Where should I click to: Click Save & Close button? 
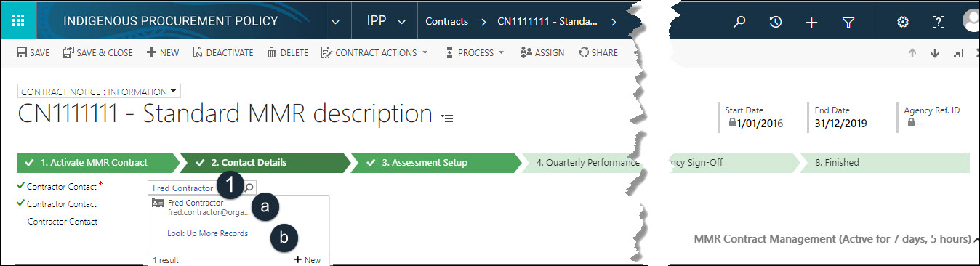click(97, 52)
